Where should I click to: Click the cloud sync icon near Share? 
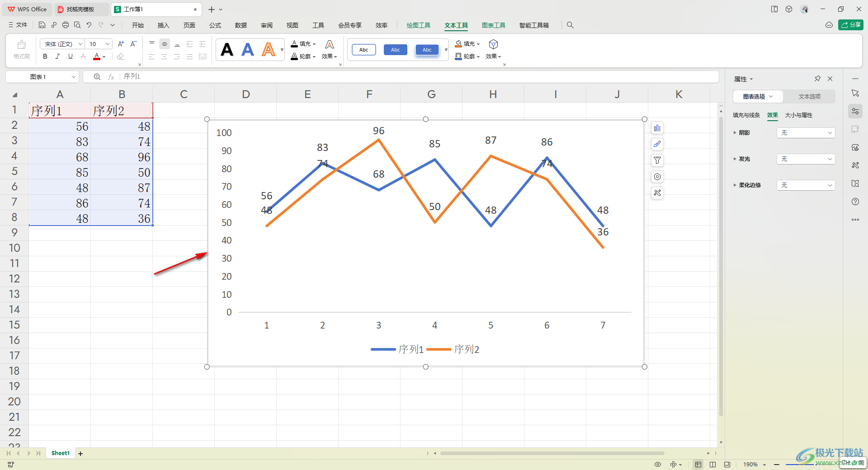click(x=829, y=25)
